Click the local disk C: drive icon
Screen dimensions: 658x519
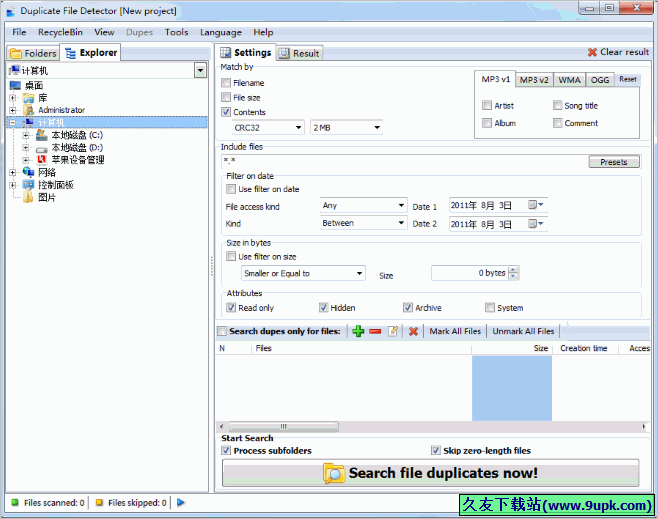42,135
